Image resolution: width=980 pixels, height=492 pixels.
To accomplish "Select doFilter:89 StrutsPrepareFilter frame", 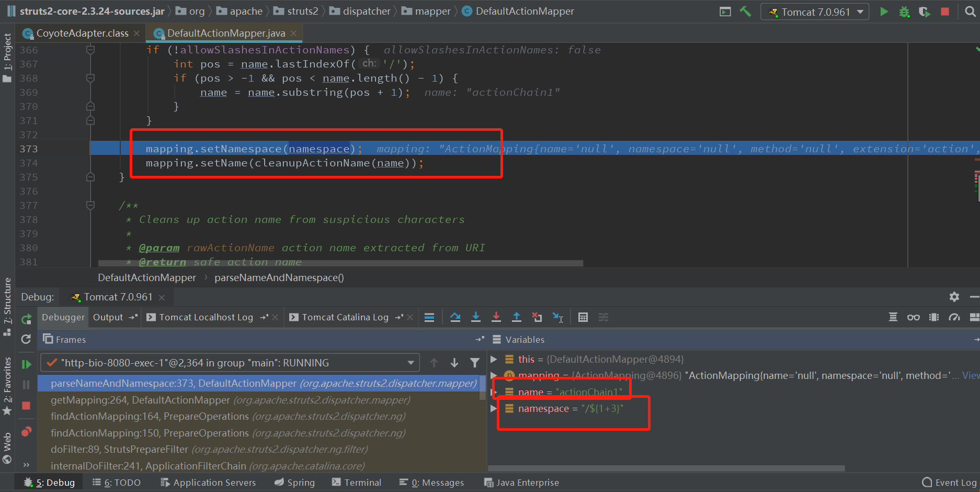I will click(x=209, y=449).
